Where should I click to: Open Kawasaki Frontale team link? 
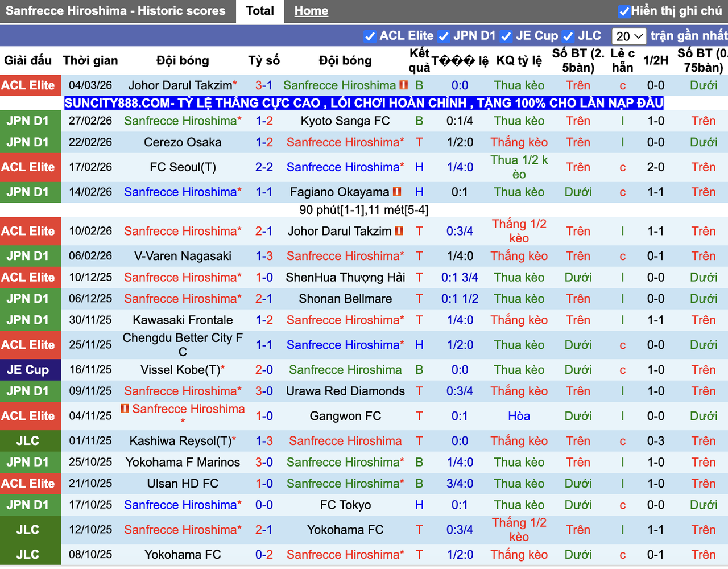pos(183,320)
